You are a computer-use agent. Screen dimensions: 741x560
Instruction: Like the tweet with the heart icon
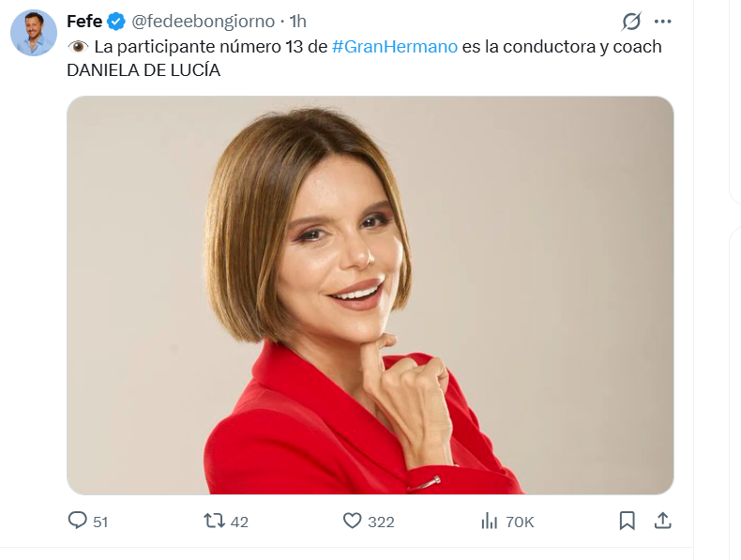coord(352,521)
